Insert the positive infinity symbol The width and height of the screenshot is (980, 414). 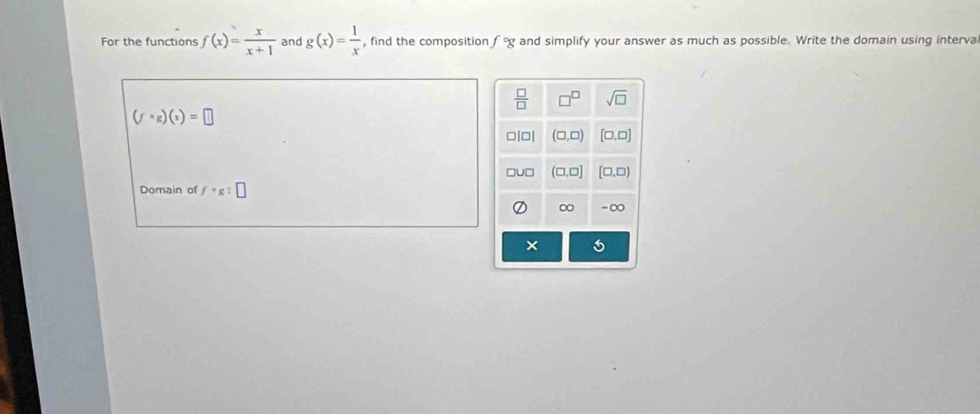click(x=567, y=209)
